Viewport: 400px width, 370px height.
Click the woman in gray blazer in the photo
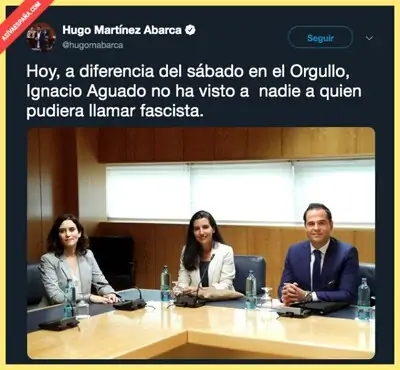[x=74, y=261]
